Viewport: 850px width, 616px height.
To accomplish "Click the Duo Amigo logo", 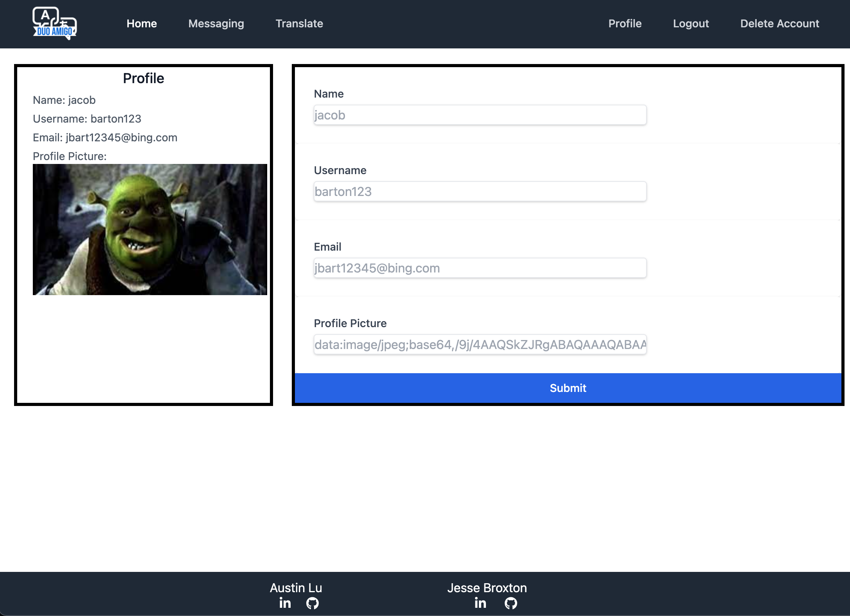I will (x=55, y=23).
